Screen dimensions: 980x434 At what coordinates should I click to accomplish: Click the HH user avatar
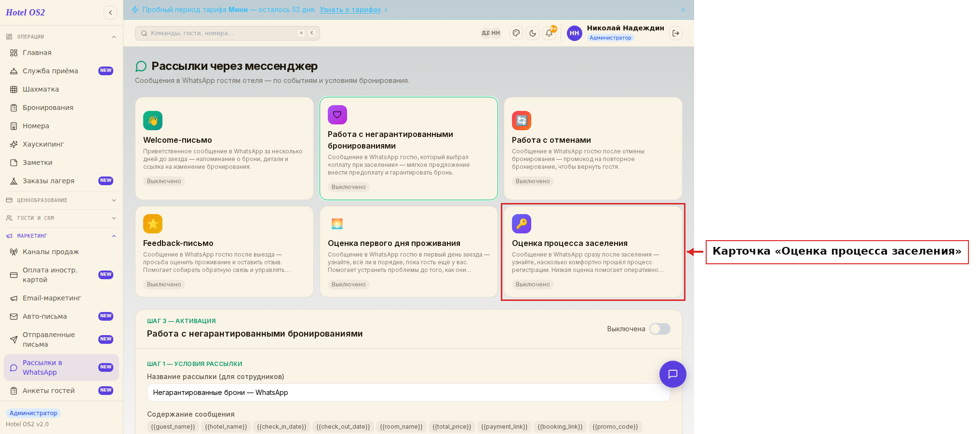tap(574, 33)
